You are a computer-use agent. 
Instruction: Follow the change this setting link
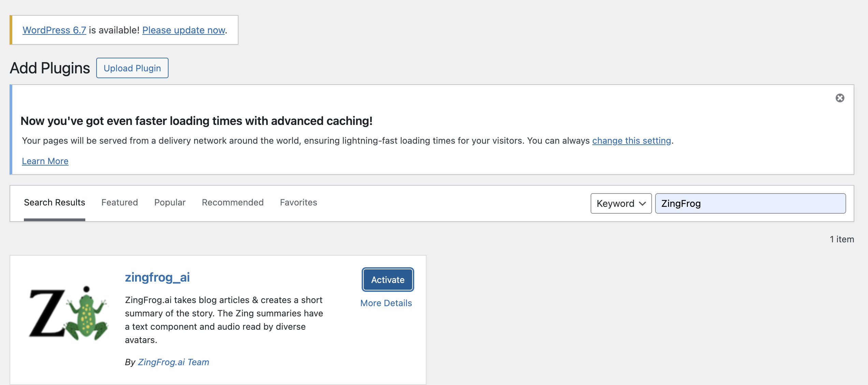coord(632,141)
